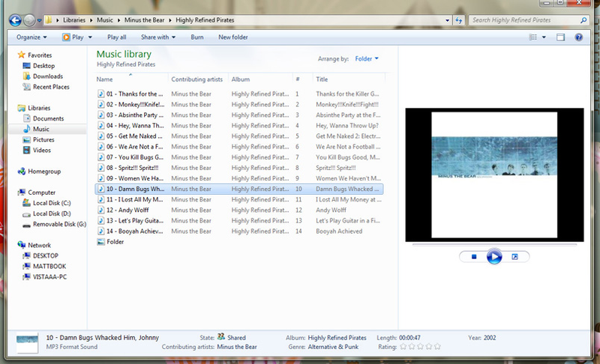Toggle the preview pane button
Image resolution: width=600 pixels, height=364 pixels.
point(560,37)
